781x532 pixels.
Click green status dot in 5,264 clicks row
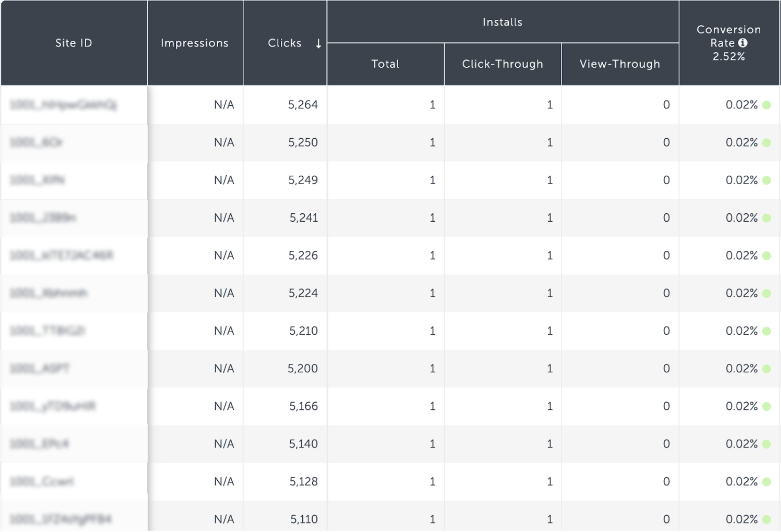point(766,105)
